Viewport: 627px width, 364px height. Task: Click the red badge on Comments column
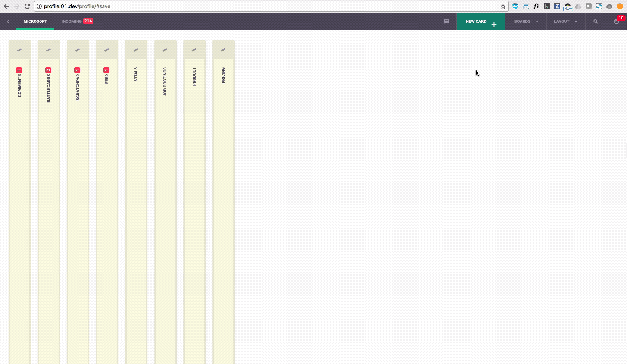tap(19, 70)
